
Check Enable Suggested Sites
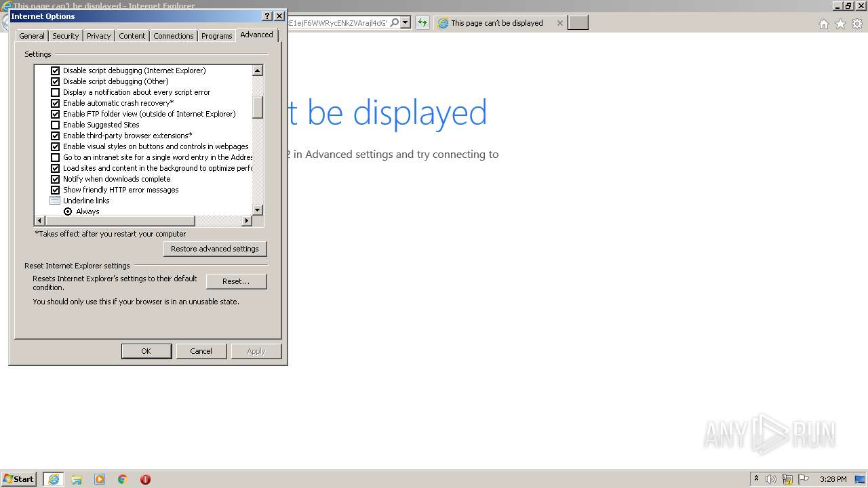tap(56, 125)
